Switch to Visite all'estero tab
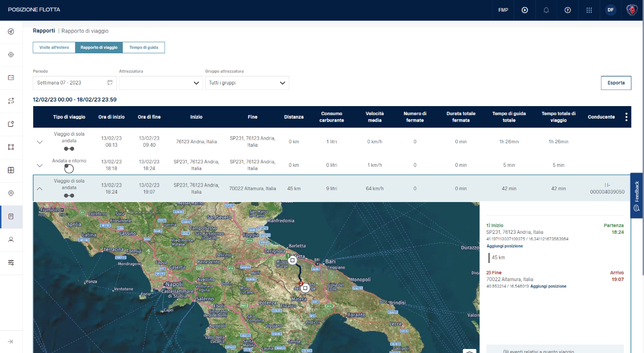 pyautogui.click(x=54, y=47)
